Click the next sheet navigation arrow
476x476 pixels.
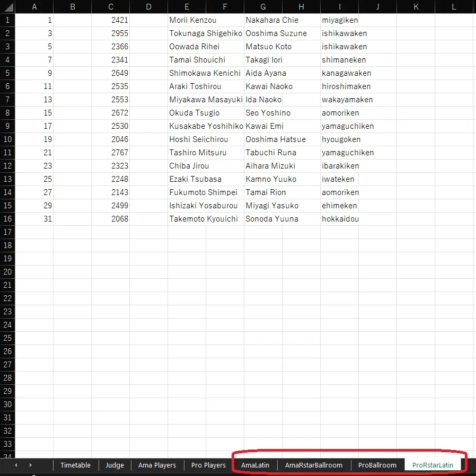pos(30,465)
